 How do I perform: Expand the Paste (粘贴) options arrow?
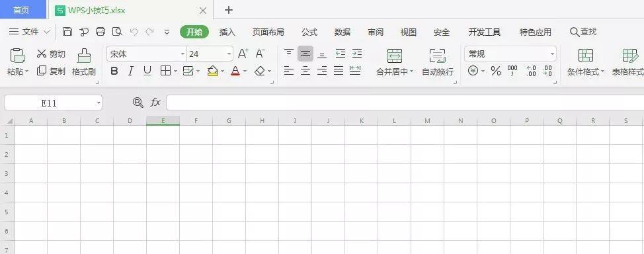pyautogui.click(x=27, y=71)
